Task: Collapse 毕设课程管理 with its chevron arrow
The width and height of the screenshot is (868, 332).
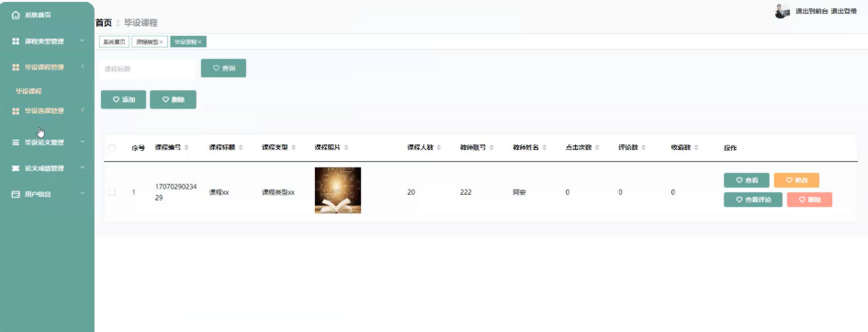Action: [x=83, y=67]
